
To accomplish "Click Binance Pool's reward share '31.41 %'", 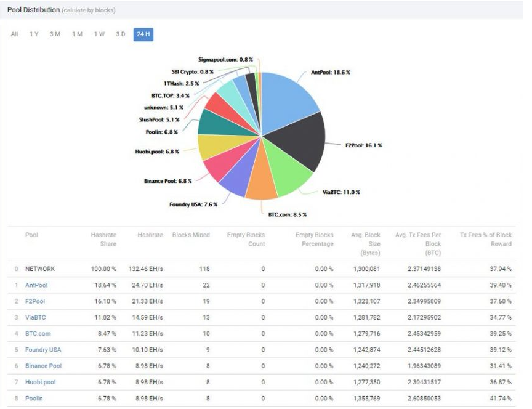I will point(501,366).
